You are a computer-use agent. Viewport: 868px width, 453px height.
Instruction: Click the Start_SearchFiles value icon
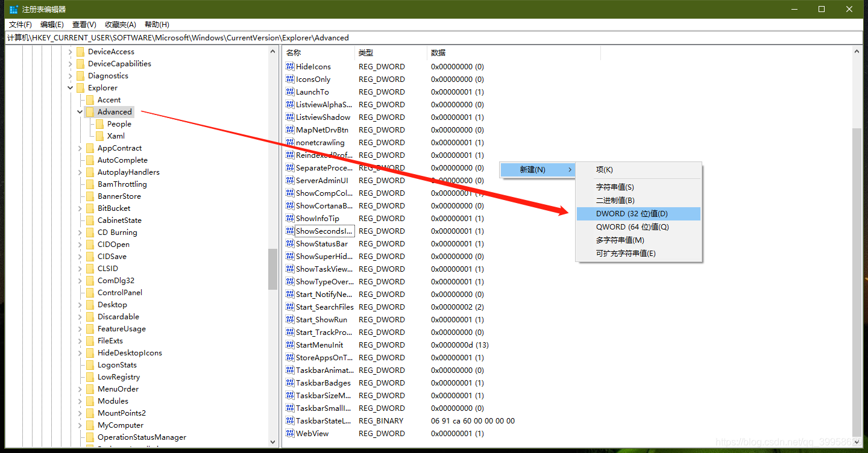click(290, 307)
